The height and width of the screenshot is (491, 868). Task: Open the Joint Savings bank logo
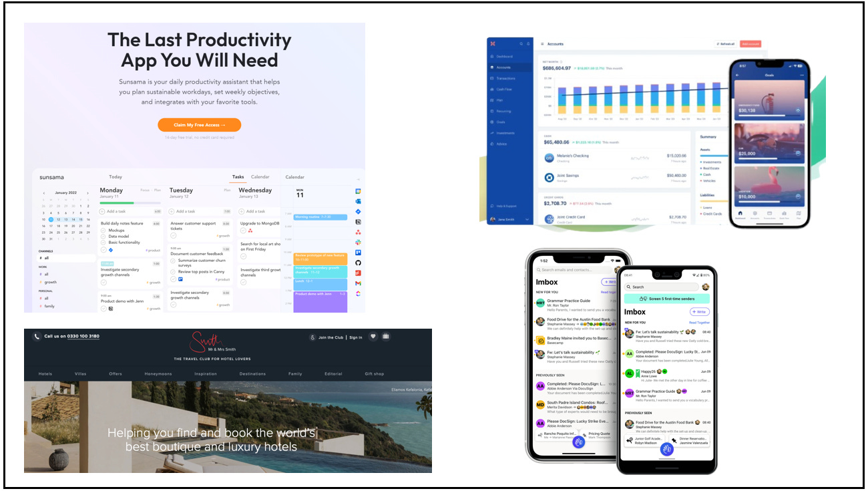[550, 178]
